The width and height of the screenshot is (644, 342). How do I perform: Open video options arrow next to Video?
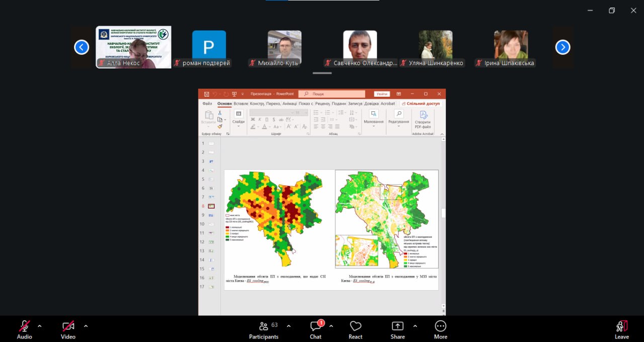[x=86, y=326]
